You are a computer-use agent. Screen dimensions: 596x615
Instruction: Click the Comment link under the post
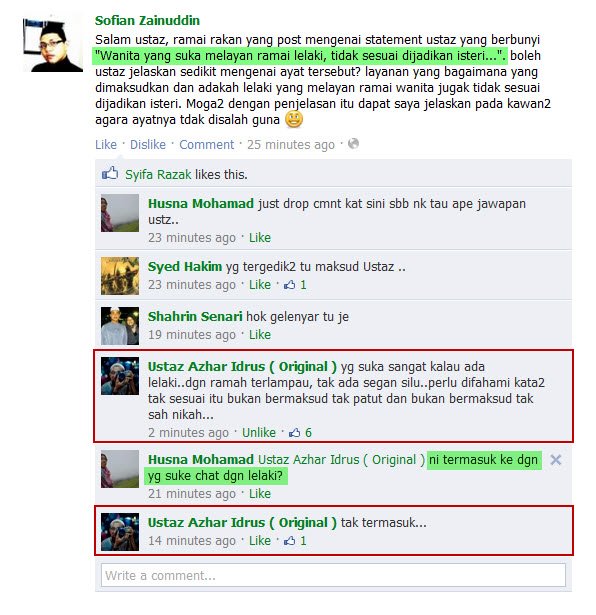coord(207,145)
